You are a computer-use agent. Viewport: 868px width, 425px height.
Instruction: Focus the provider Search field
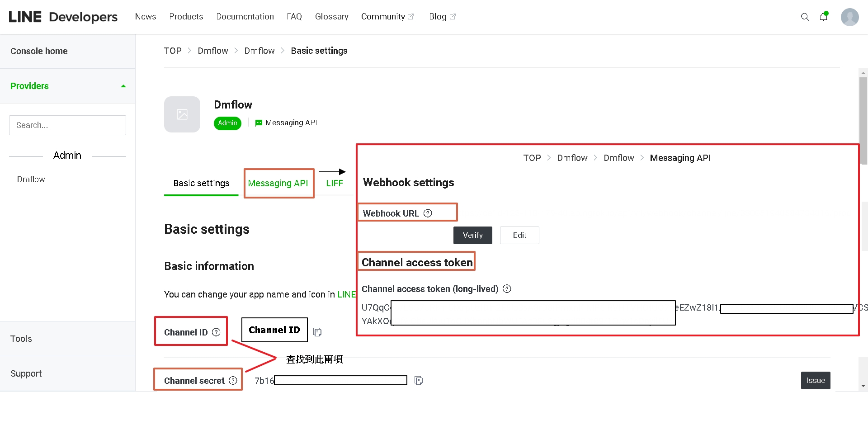(67, 125)
